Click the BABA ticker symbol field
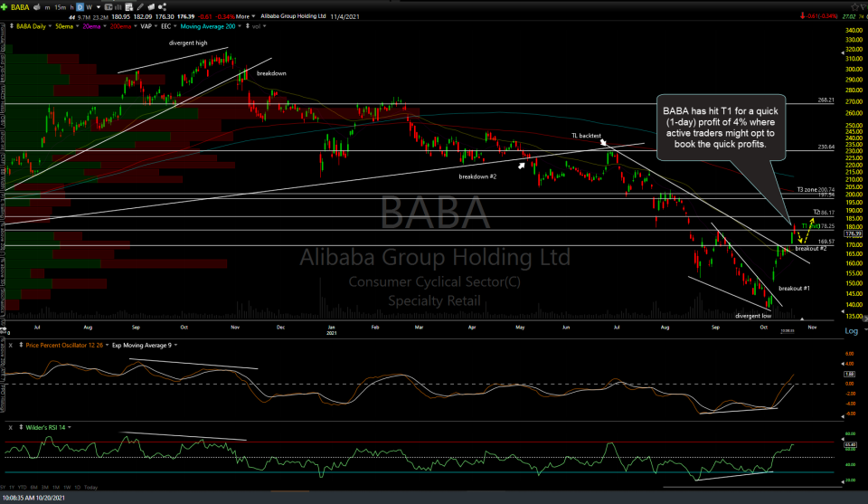This screenshot has width=868, height=504. point(20,7)
